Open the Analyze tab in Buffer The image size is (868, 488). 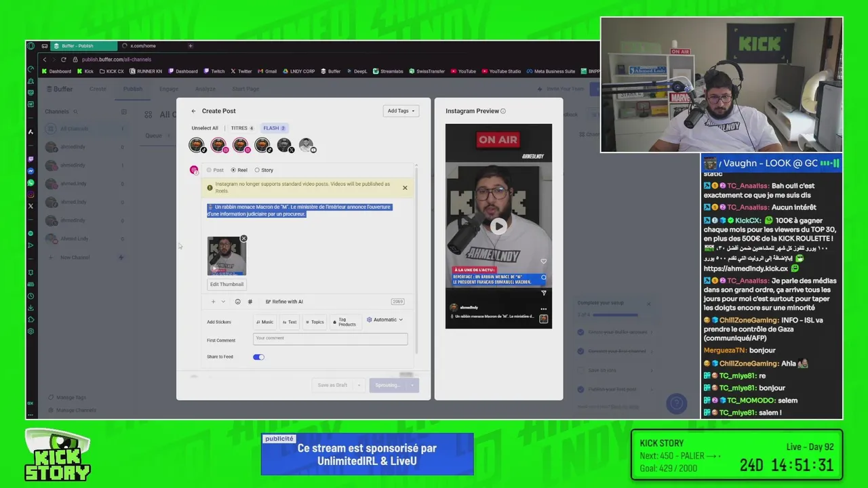(x=205, y=89)
